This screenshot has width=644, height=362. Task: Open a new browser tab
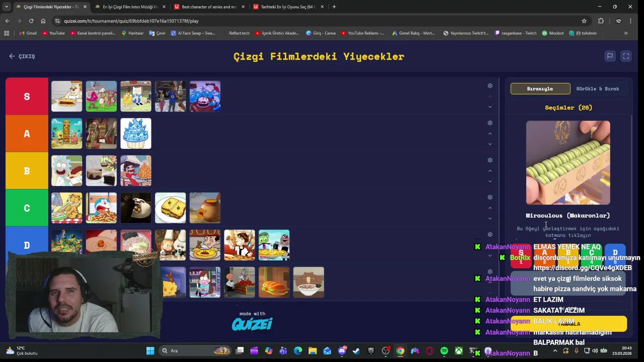(334, 7)
